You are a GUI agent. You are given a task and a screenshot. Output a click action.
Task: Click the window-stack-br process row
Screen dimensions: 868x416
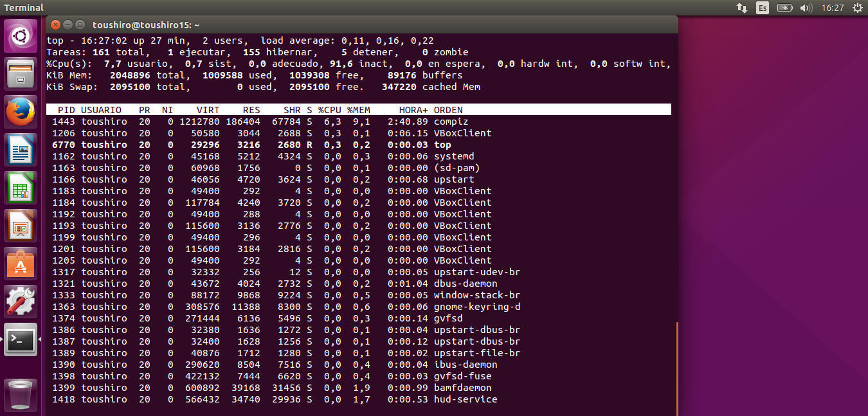click(359, 295)
